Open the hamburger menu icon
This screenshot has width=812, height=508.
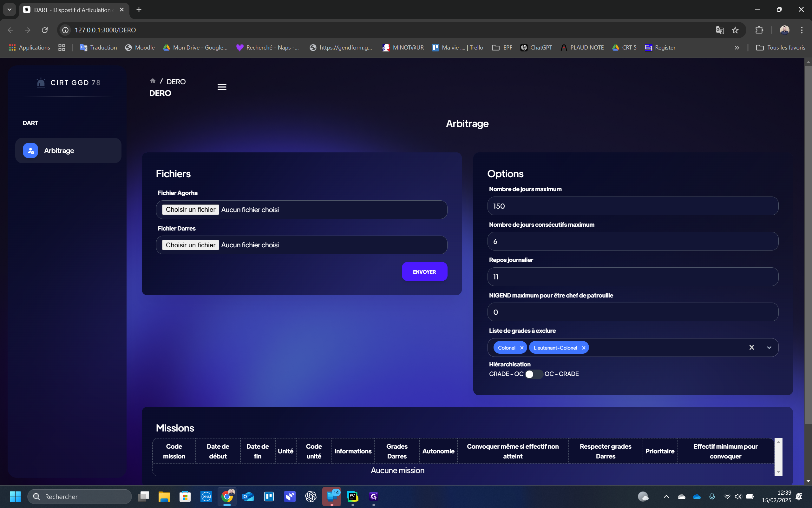[x=222, y=87]
